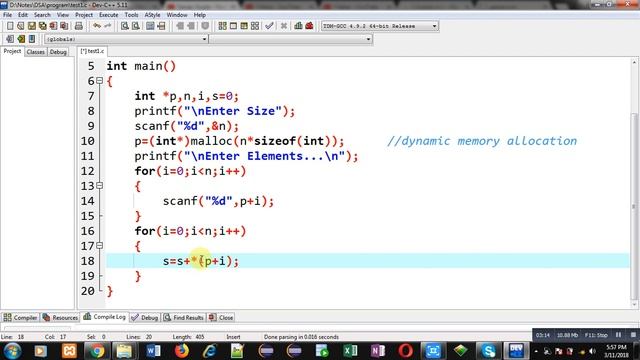Open the Compiler bottom panel tab
The width and height of the screenshot is (640, 360).
[20, 318]
